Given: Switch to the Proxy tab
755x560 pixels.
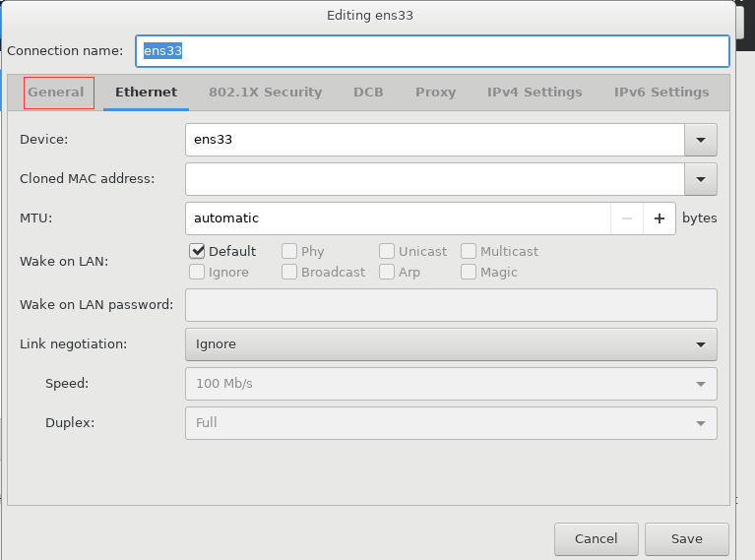Looking at the screenshot, I should tap(435, 92).
